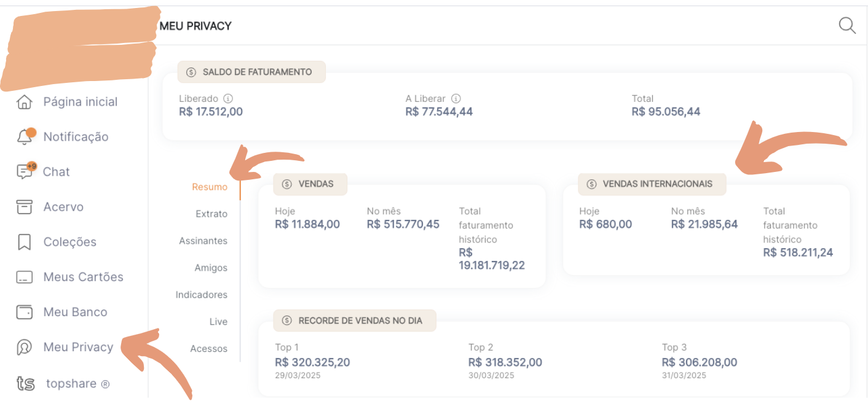This screenshot has height=404, width=868.
Task: Switch to the Extrato tab
Action: coord(211,214)
